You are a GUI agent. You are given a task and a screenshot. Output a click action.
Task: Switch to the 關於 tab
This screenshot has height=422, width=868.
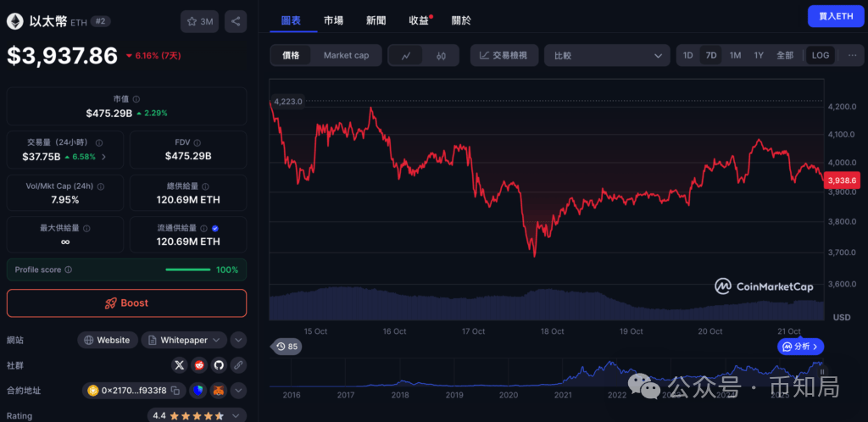(461, 20)
